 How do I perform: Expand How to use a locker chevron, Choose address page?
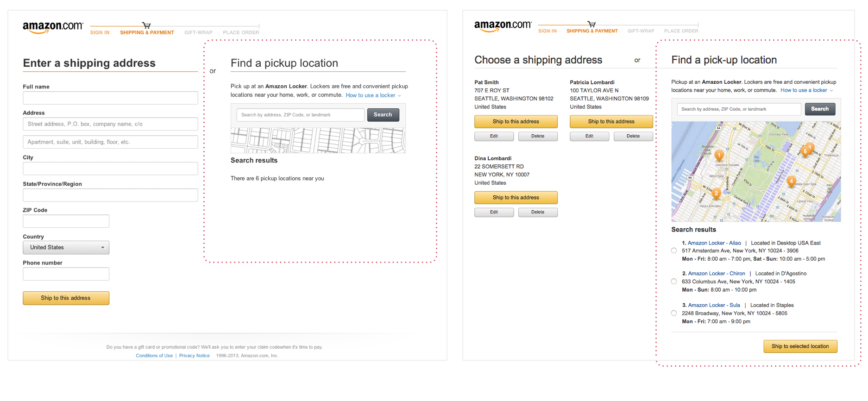pos(831,91)
